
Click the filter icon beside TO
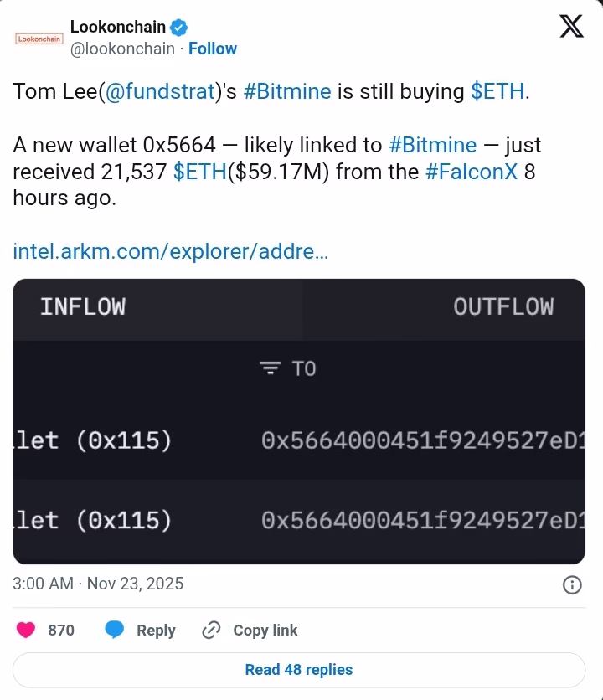[x=270, y=368]
